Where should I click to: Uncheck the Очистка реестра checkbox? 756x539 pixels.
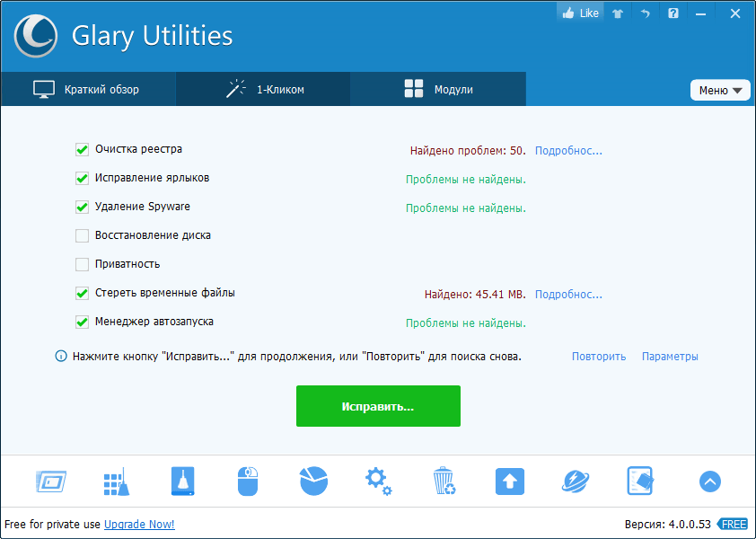coord(82,150)
